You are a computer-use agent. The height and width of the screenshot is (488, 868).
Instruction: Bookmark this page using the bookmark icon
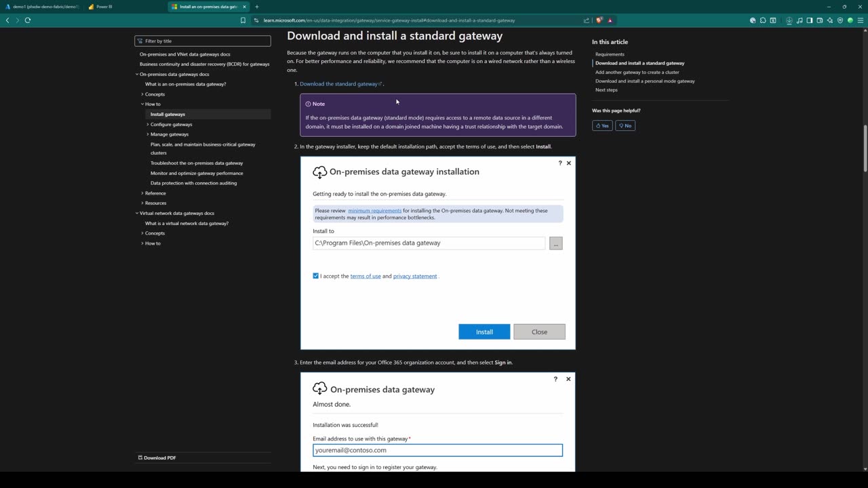(x=243, y=20)
